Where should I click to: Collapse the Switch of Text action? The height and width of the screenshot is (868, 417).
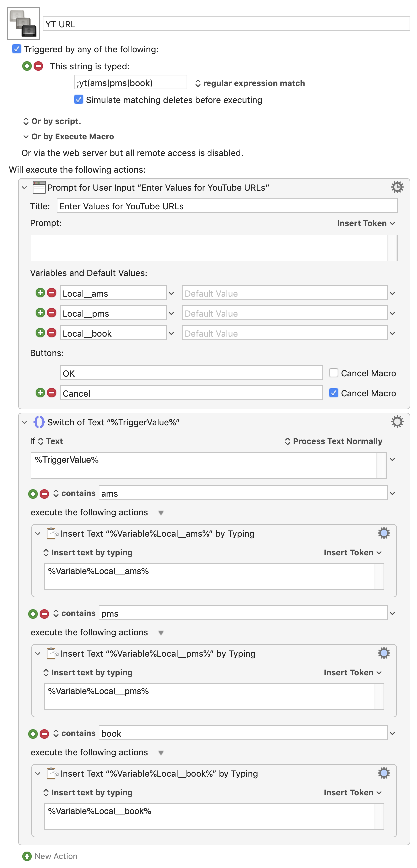(x=25, y=422)
